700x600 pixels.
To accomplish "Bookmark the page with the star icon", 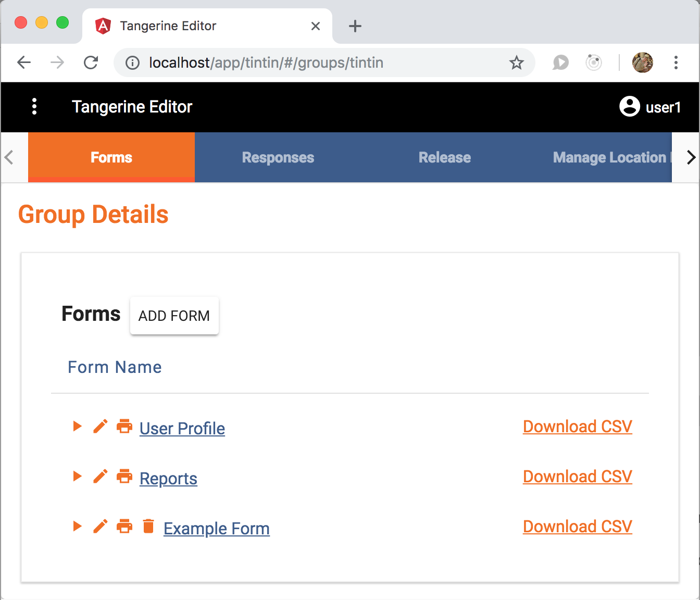I will 516,63.
